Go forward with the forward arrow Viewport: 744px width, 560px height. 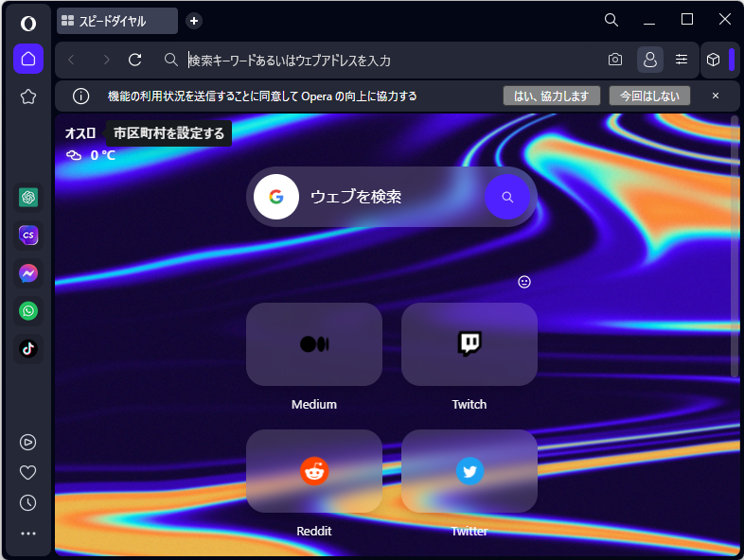click(106, 60)
